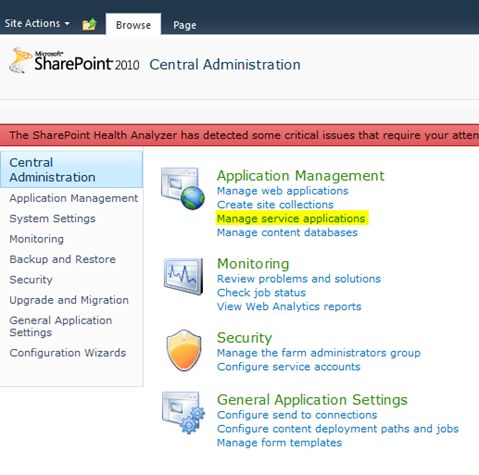Screen dimensions: 479x475
Task: Click the Navigate Up folder icon
Action: [89, 24]
